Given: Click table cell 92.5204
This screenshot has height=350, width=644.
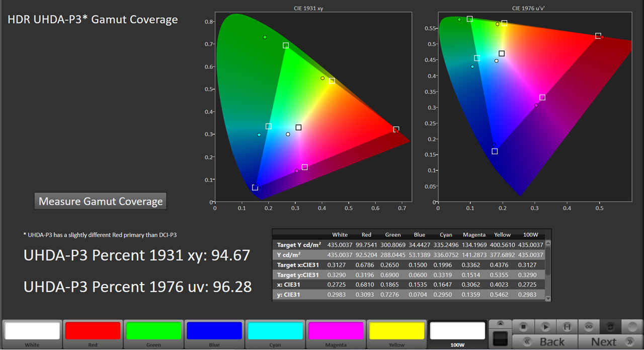Looking at the screenshot, I should click(367, 255).
